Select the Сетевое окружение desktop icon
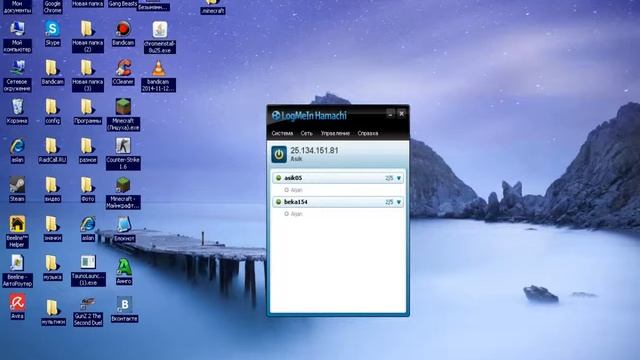The width and height of the screenshot is (640, 360). 17,76
